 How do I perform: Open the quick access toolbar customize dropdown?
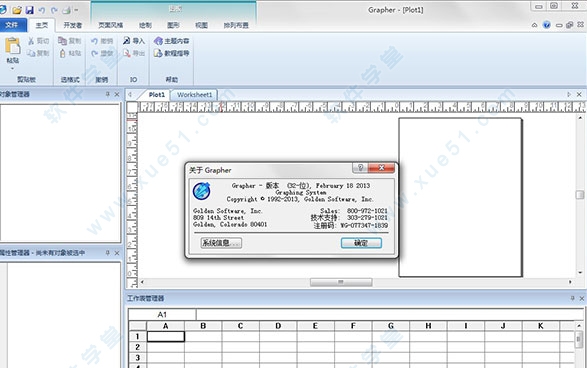[x=76, y=10]
